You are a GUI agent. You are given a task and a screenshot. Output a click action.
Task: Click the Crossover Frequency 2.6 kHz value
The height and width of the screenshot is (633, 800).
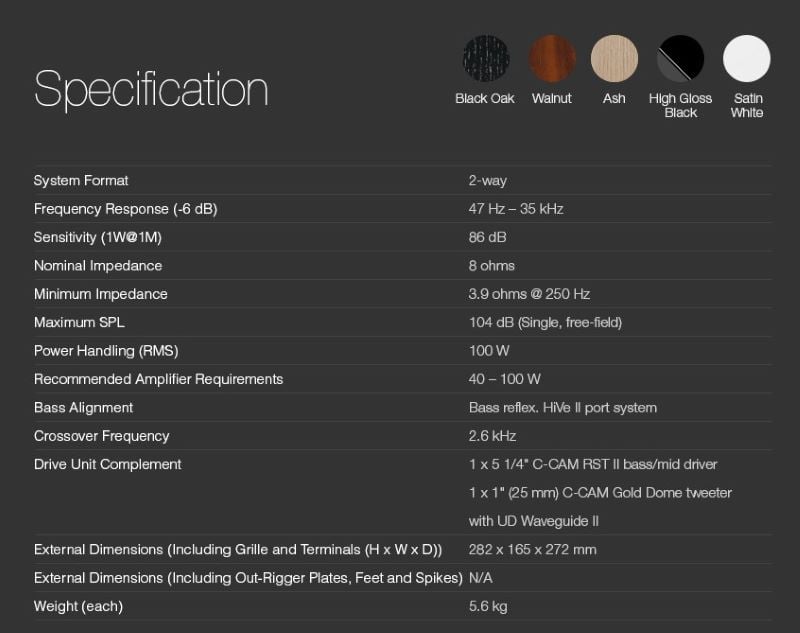click(x=492, y=436)
